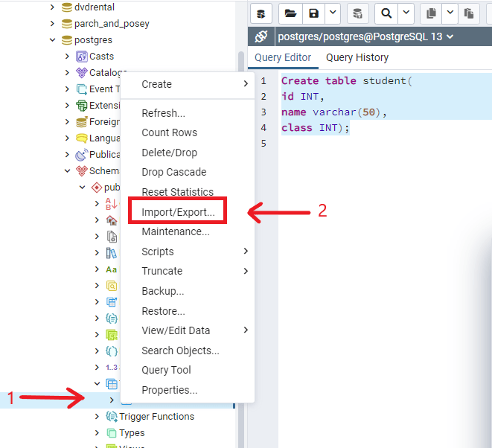Open the Truncate submenu
This screenshot has height=448, width=492.
pos(188,271)
